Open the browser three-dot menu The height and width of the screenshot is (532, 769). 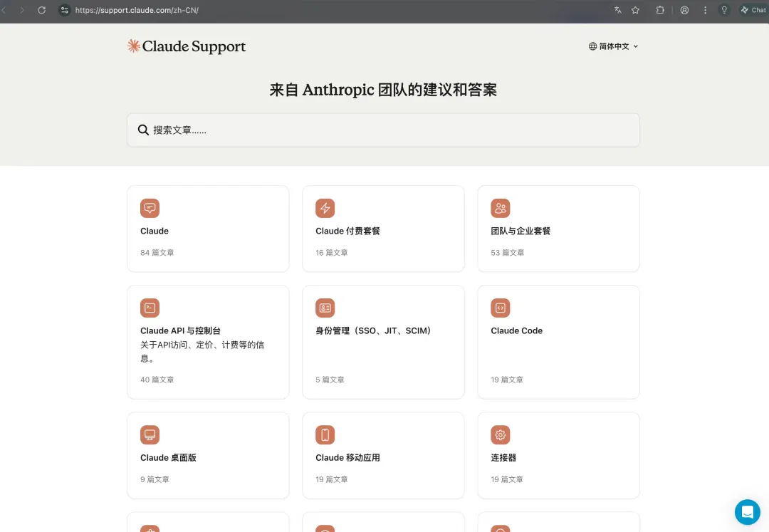point(705,10)
